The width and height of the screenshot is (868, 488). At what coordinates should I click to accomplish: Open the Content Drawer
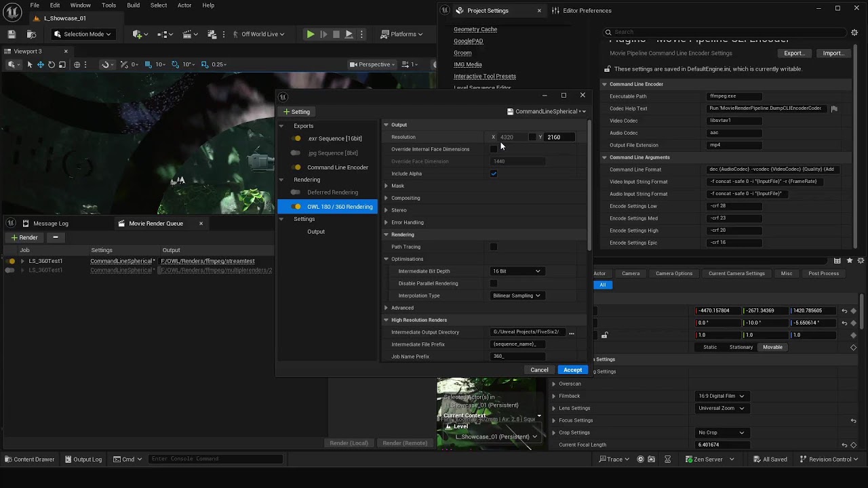coord(29,459)
